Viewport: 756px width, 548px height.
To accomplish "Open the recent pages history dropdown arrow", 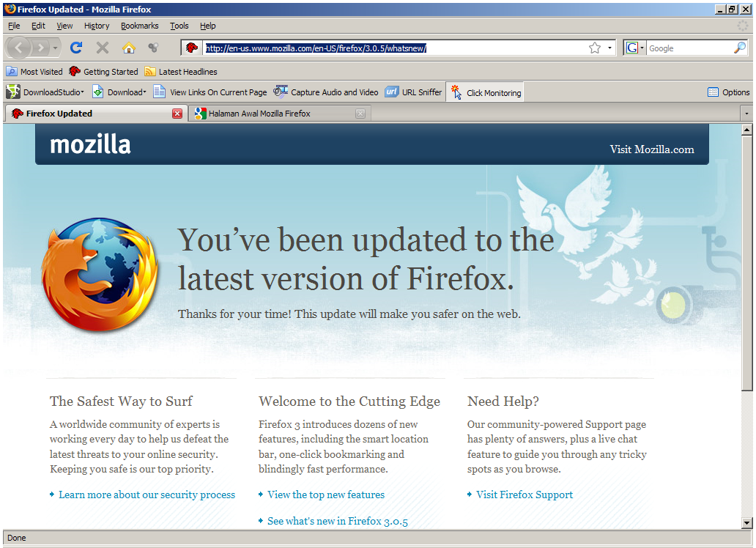I will [56, 48].
